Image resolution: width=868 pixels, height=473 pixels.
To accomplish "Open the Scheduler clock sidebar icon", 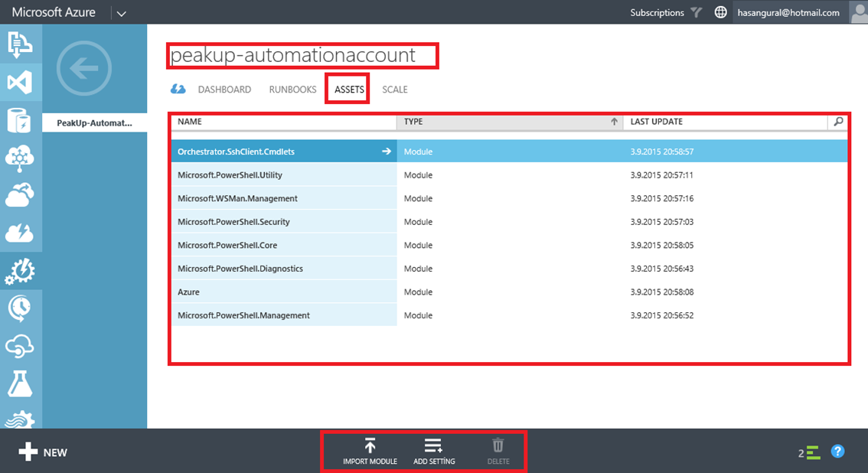I will [x=20, y=308].
